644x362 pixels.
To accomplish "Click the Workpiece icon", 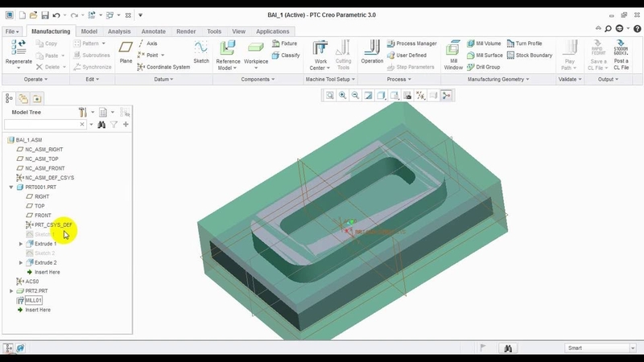I will (x=255, y=47).
